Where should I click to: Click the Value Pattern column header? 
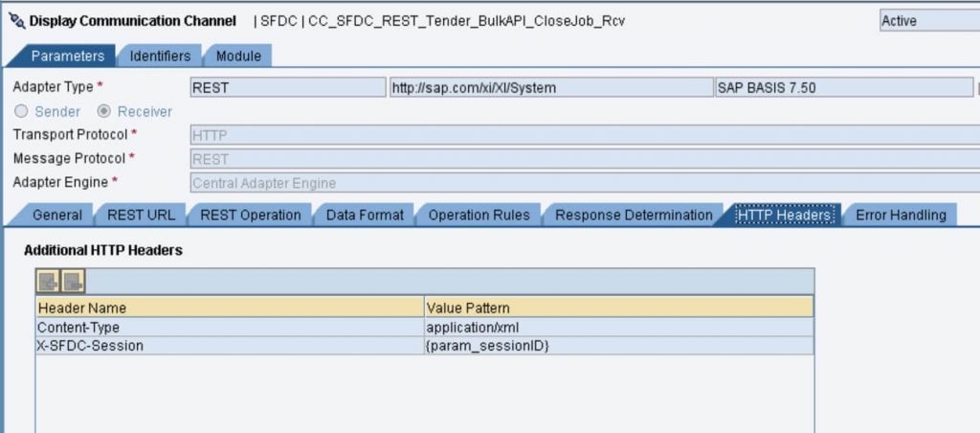tap(619, 308)
